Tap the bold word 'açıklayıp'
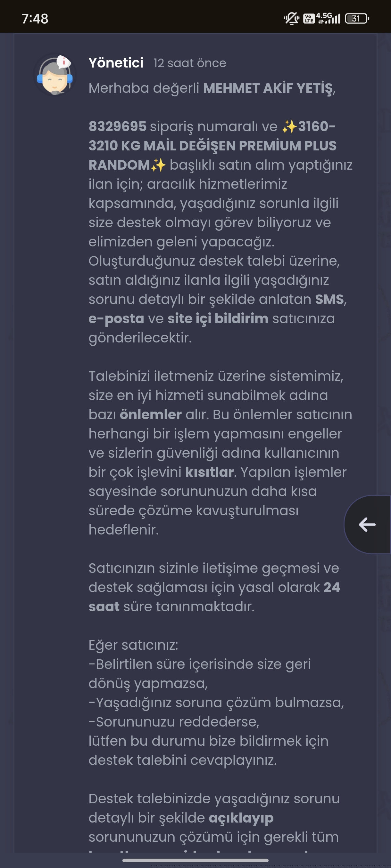 point(241,818)
